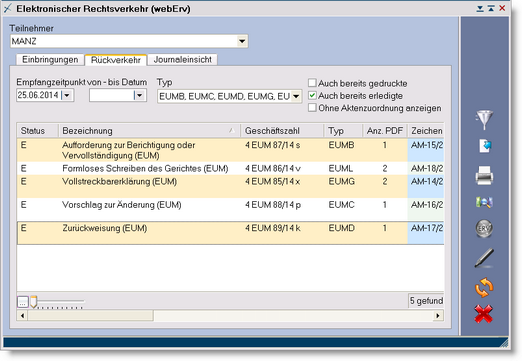Sort by the Status column header

[x=38, y=131]
